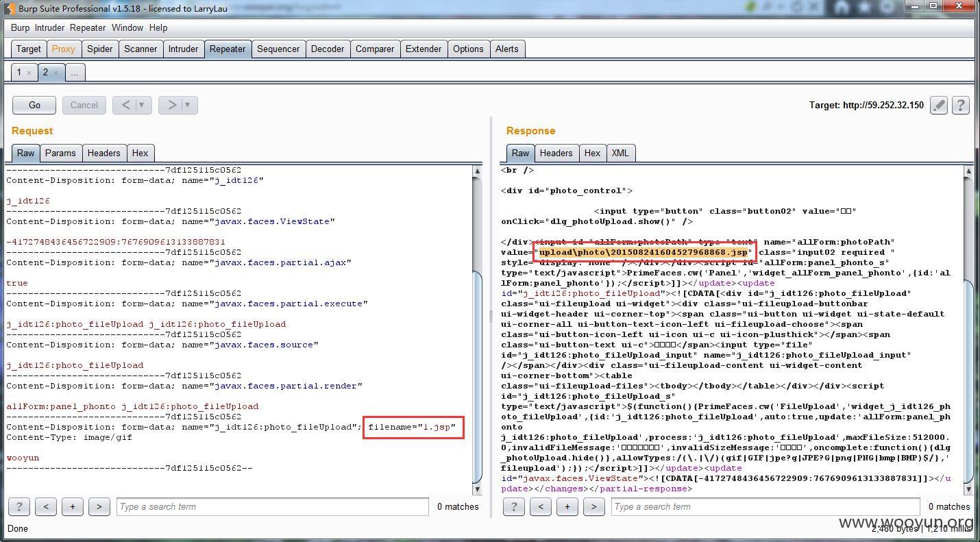Click Response search term field
This screenshot has height=542, width=980.
coord(766,506)
